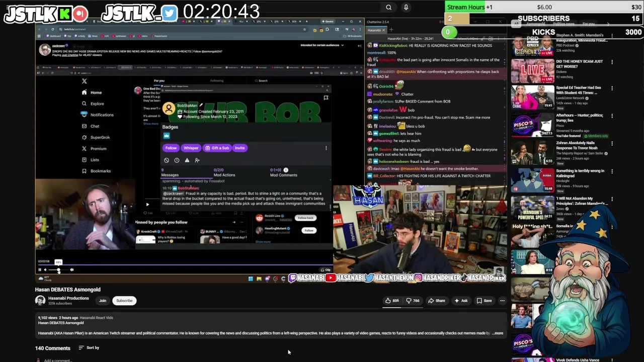Open Bookmarks in the X sidebar
The image size is (644, 362).
(x=96, y=171)
